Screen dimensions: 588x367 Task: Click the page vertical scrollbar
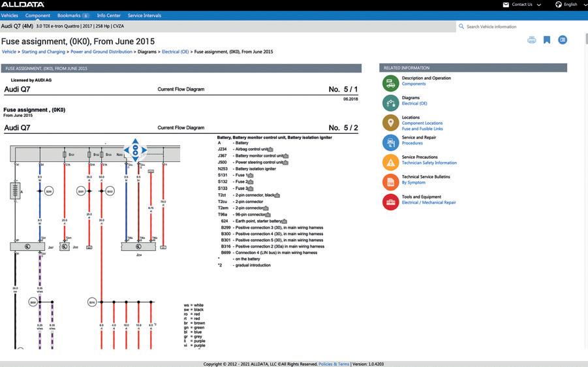pos(586,39)
